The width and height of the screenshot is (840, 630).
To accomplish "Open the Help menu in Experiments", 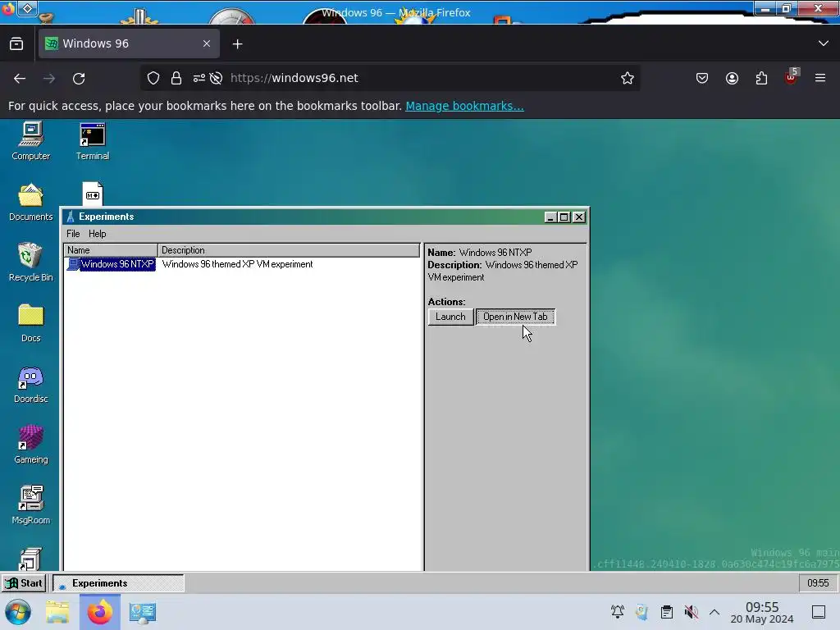I will click(x=97, y=234).
